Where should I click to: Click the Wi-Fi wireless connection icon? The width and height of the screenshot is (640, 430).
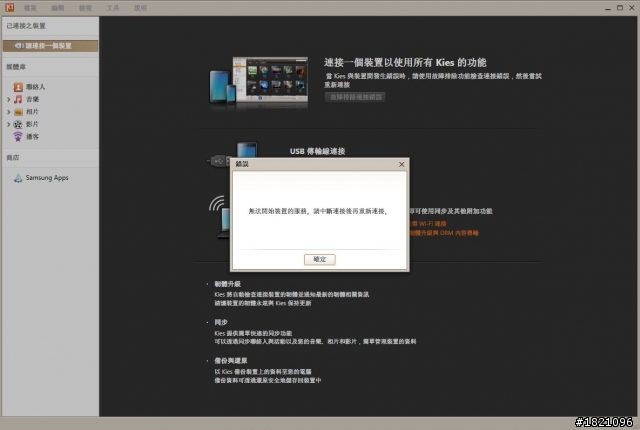coord(219,216)
